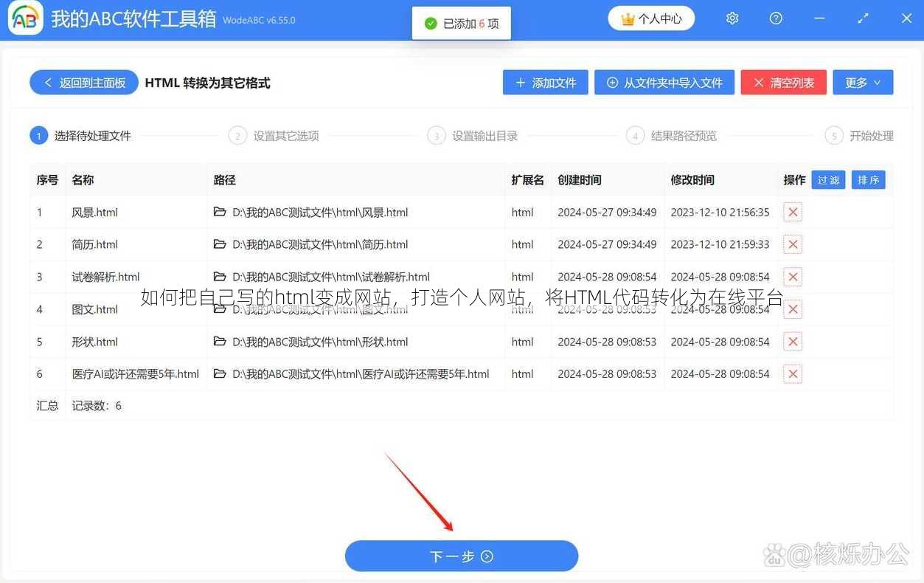
Task: Select file name 风景.html
Action: point(95,213)
